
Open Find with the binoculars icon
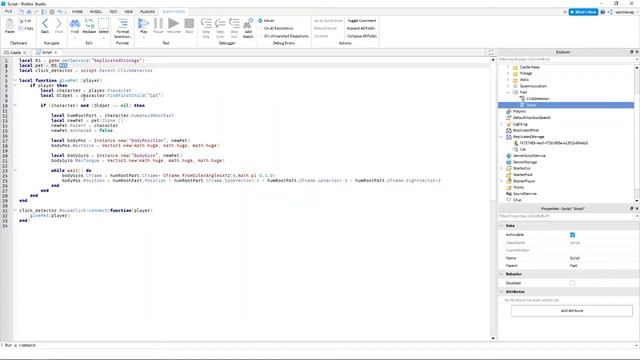pos(75,24)
